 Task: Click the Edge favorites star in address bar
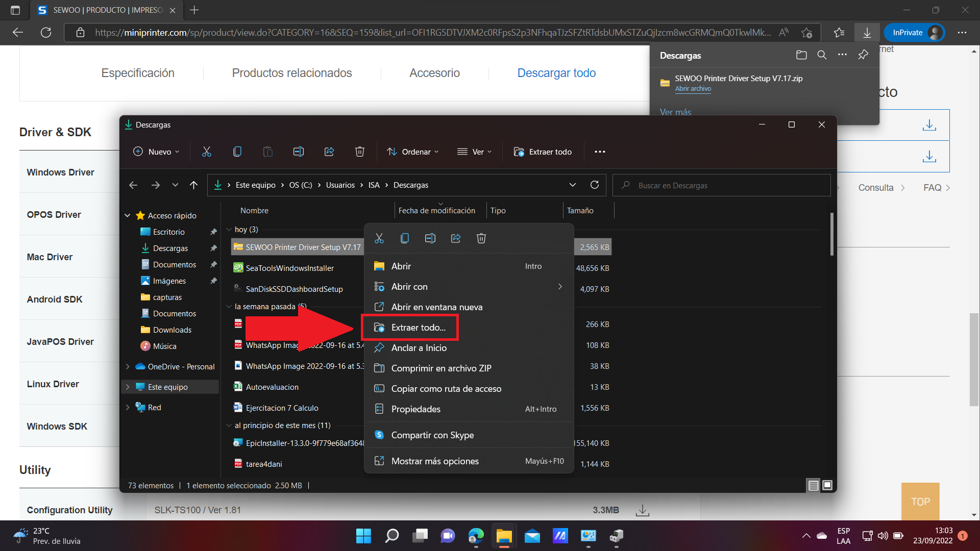[x=806, y=33]
